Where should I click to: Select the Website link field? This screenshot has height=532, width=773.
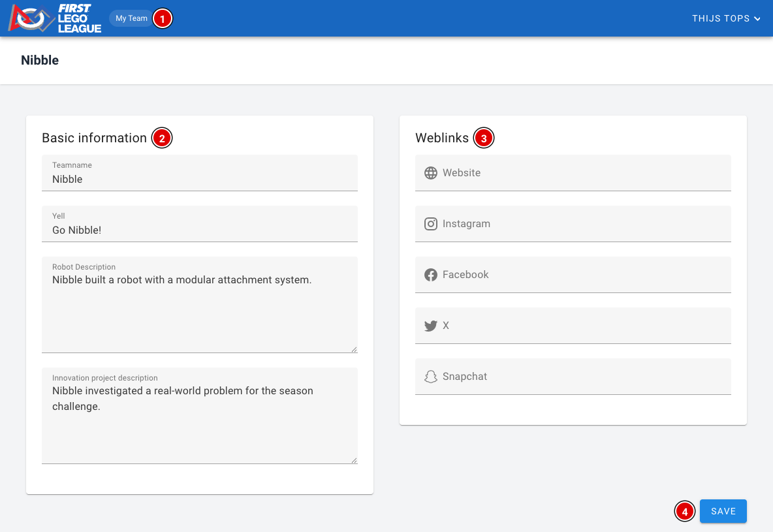pos(573,173)
